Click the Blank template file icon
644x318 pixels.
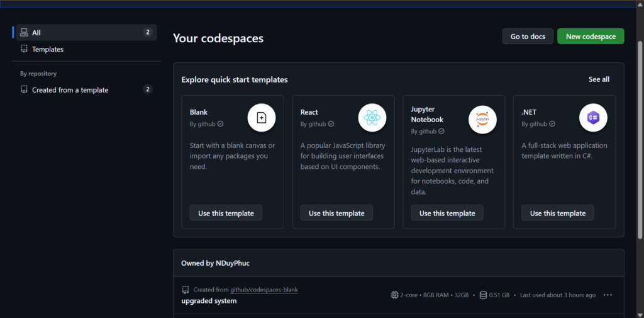(261, 118)
